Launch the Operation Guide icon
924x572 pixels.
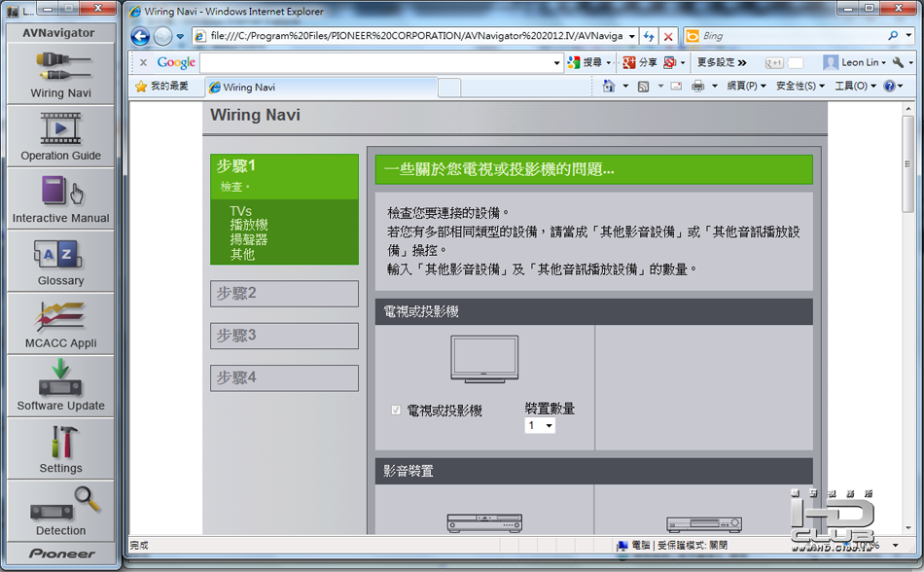pos(60,136)
